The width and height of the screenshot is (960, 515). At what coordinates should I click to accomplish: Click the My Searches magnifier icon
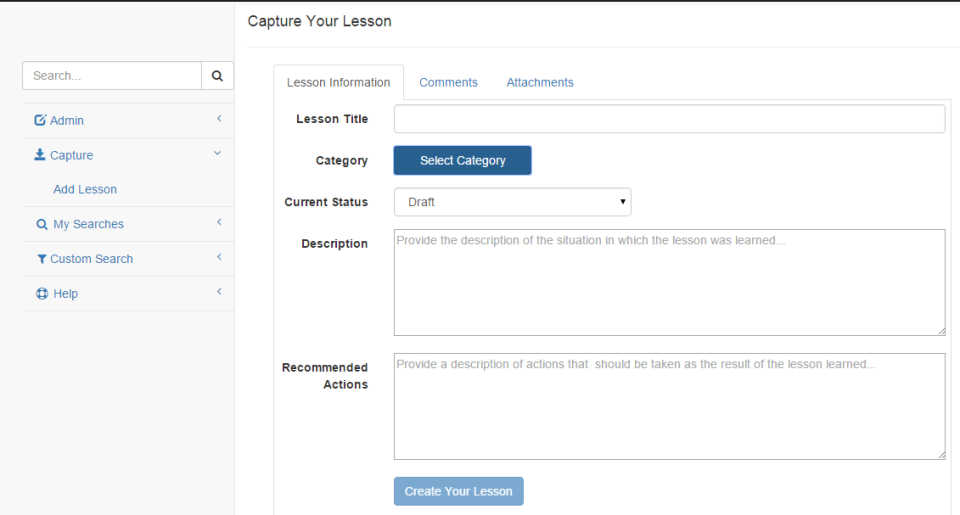click(x=42, y=224)
